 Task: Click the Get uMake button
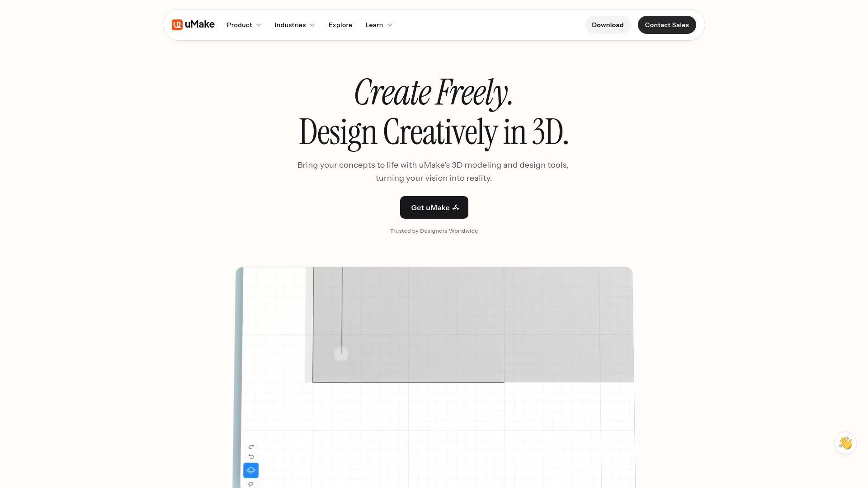(434, 207)
